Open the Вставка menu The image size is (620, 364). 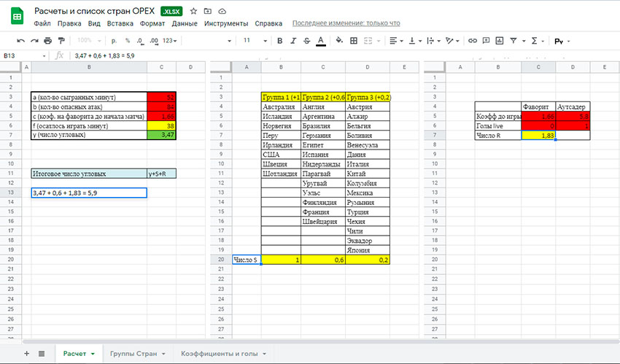120,23
